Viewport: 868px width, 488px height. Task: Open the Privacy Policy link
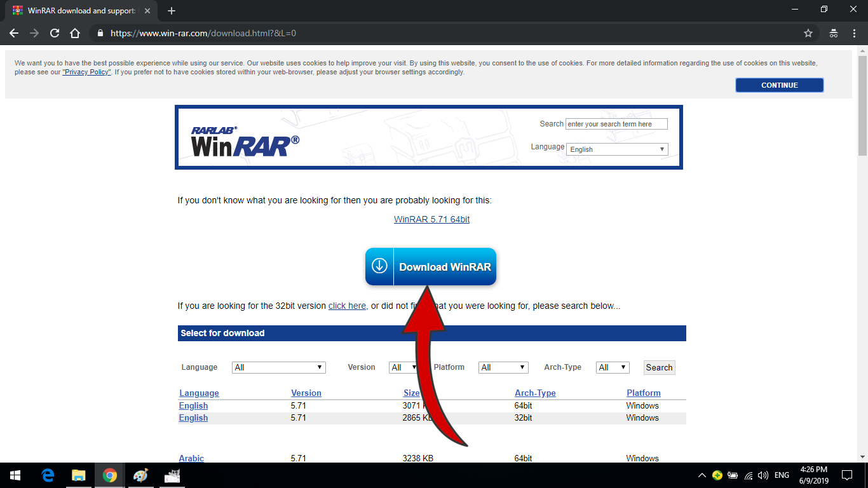coord(86,72)
